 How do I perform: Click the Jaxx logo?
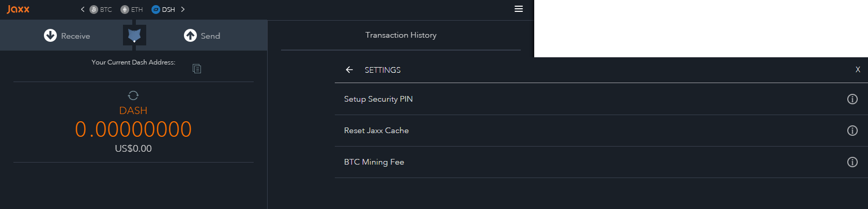pos(18,9)
